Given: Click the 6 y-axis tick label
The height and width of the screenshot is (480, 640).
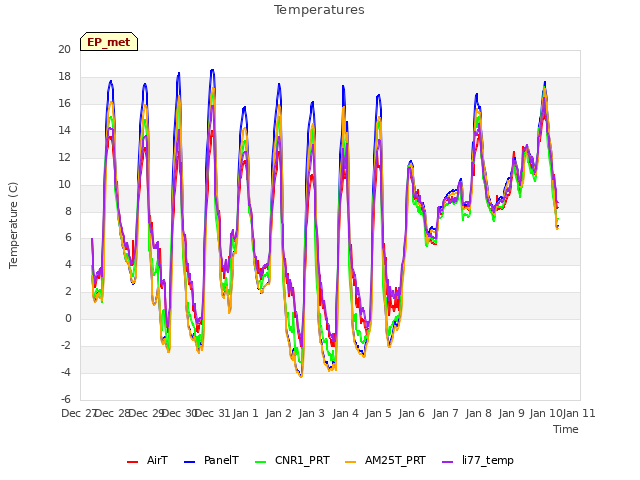Looking at the screenshot, I should (68, 238).
